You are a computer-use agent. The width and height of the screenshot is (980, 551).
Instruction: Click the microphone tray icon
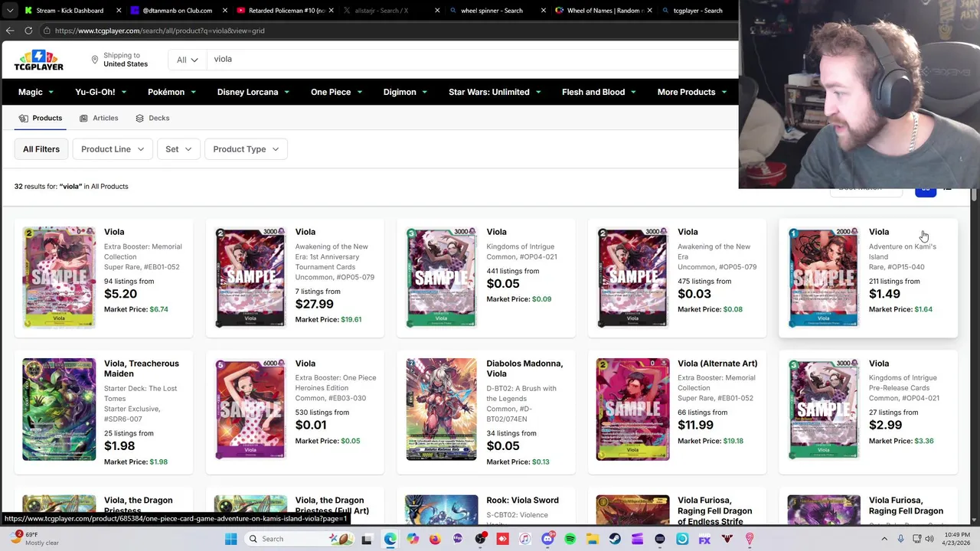pos(900,539)
